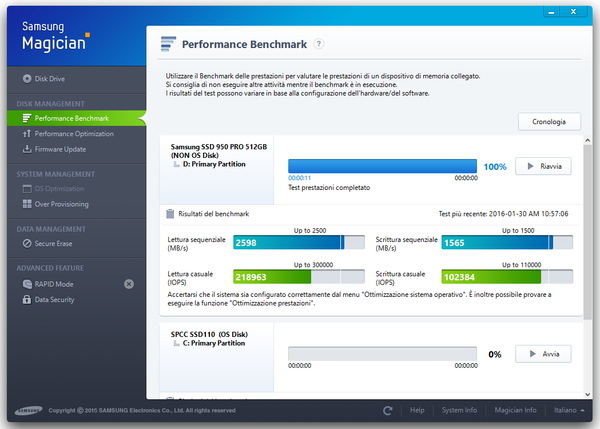Open the Cronologia history button
Viewport: 600px width, 429px height.
tap(549, 122)
